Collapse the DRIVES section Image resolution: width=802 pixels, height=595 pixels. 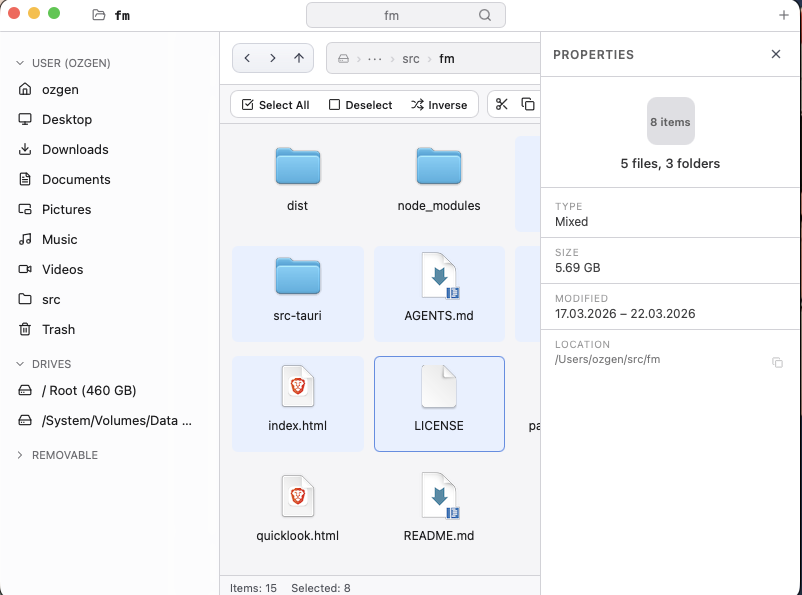[21, 363]
